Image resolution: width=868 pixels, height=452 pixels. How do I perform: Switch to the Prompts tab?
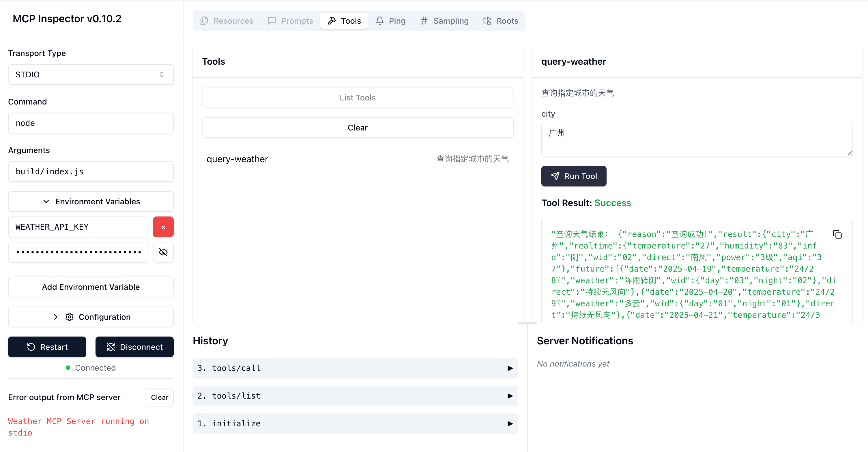tap(290, 21)
